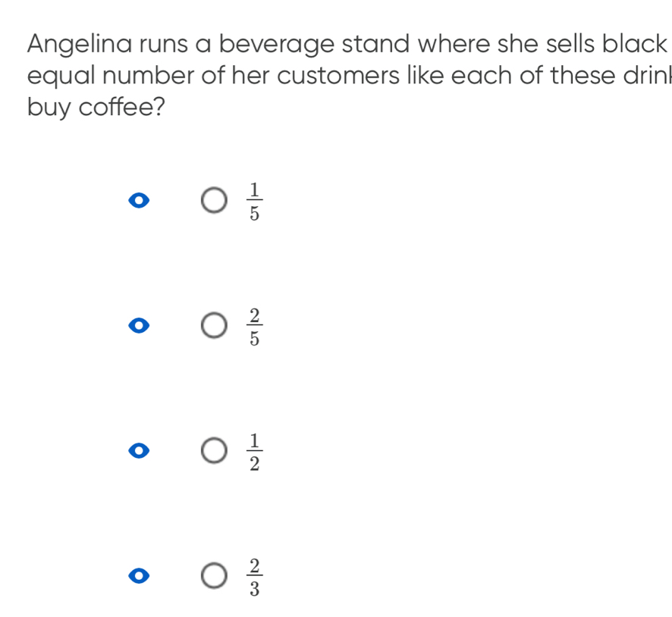The image size is (672, 617).
Task: Click the blue eye icon beside 2/5
Action: tap(137, 326)
